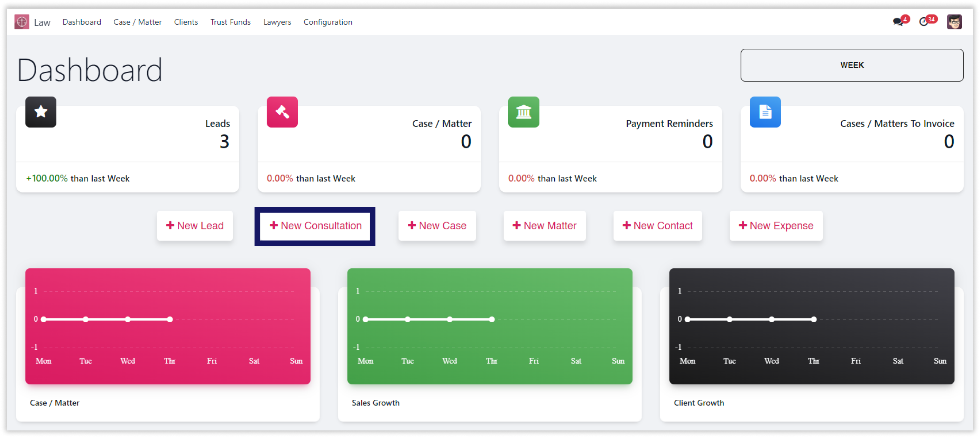Open the Case / Matter menu
Image resolution: width=980 pixels, height=437 pixels.
[x=137, y=22]
